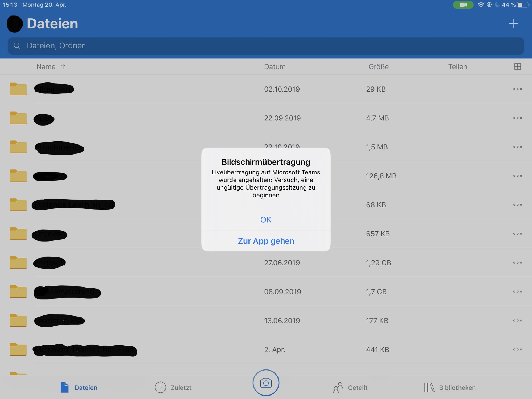Screen dimensions: 532x399
Task: Open the folder icon sized 1,5 MB
Action: (x=18, y=147)
